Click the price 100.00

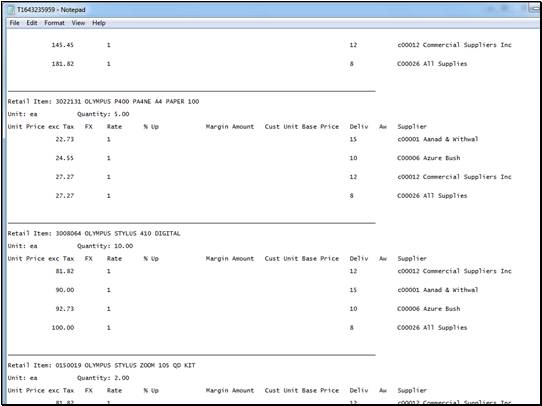63,328
